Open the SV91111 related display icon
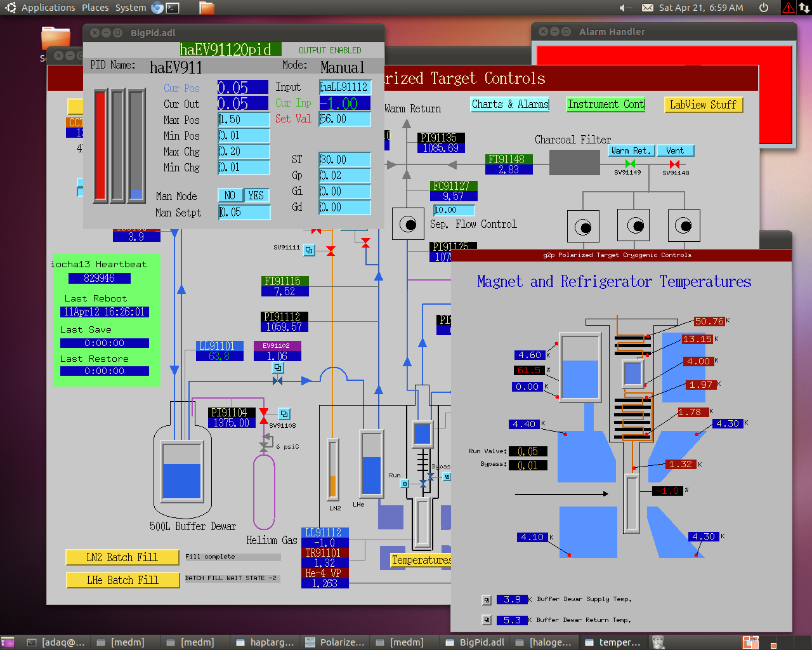This screenshot has height=650, width=812. coord(309,250)
